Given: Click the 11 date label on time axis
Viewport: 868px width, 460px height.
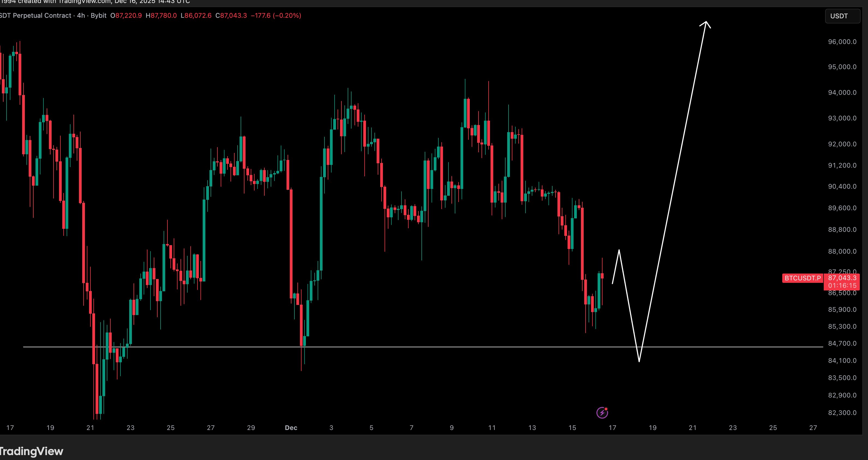Looking at the screenshot, I should tap(492, 428).
